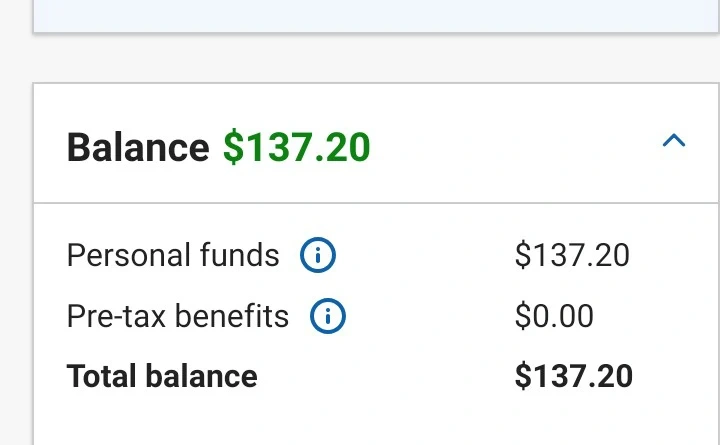Viewport: 720px width, 445px height.
Task: Click the bold Total balance label
Action: click(x=162, y=376)
